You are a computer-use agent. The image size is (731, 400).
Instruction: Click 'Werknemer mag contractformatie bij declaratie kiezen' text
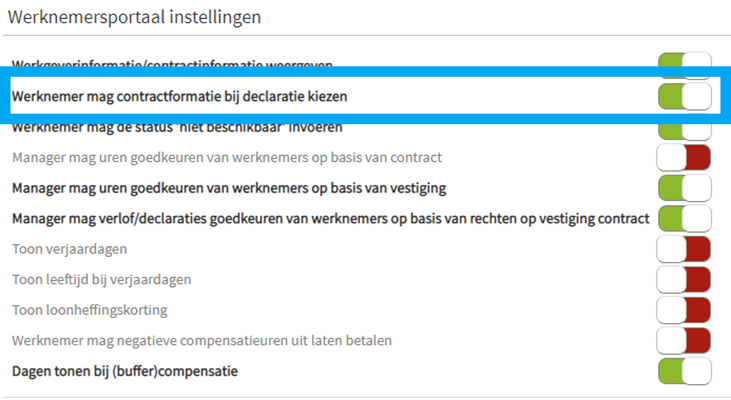tap(179, 97)
